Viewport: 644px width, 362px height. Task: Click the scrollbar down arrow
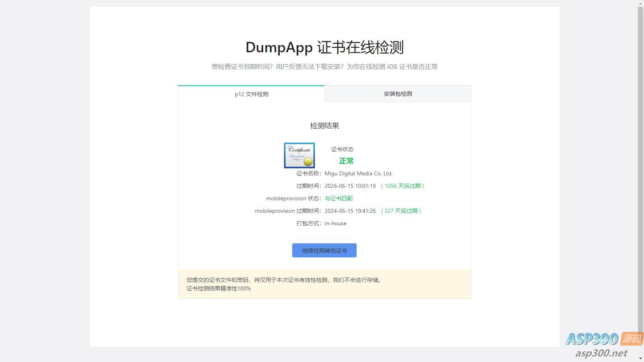(x=641, y=358)
